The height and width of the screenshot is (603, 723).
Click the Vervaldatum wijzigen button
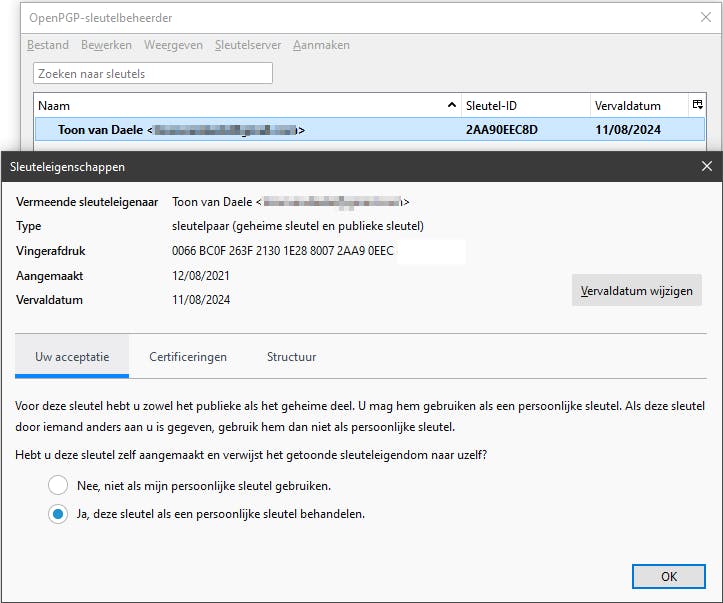pyautogui.click(x=637, y=291)
